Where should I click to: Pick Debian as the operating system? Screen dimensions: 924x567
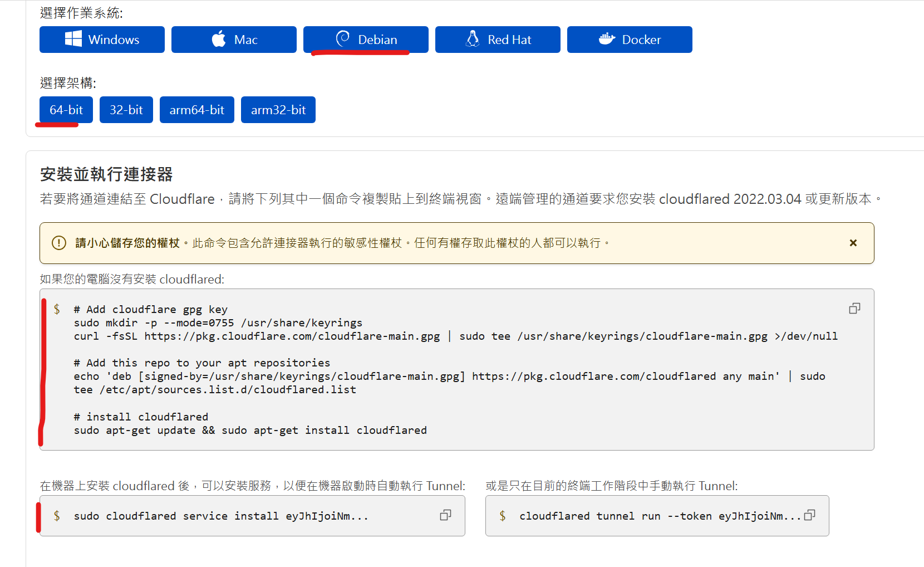coord(366,40)
